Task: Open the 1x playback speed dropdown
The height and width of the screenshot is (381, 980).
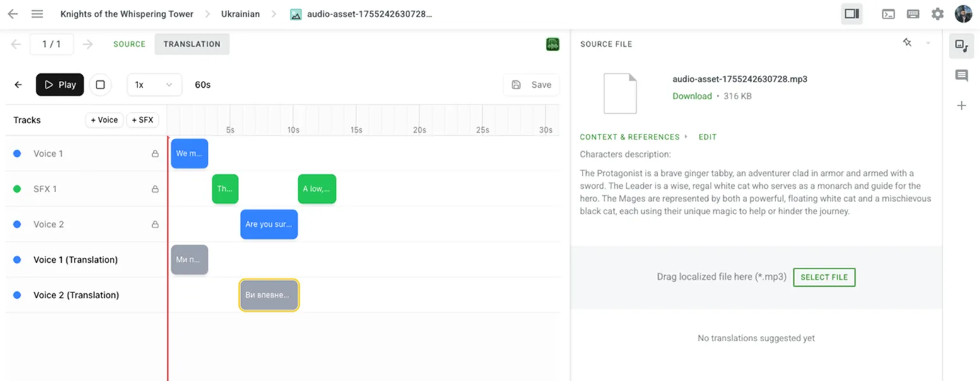Action: pyautogui.click(x=155, y=85)
